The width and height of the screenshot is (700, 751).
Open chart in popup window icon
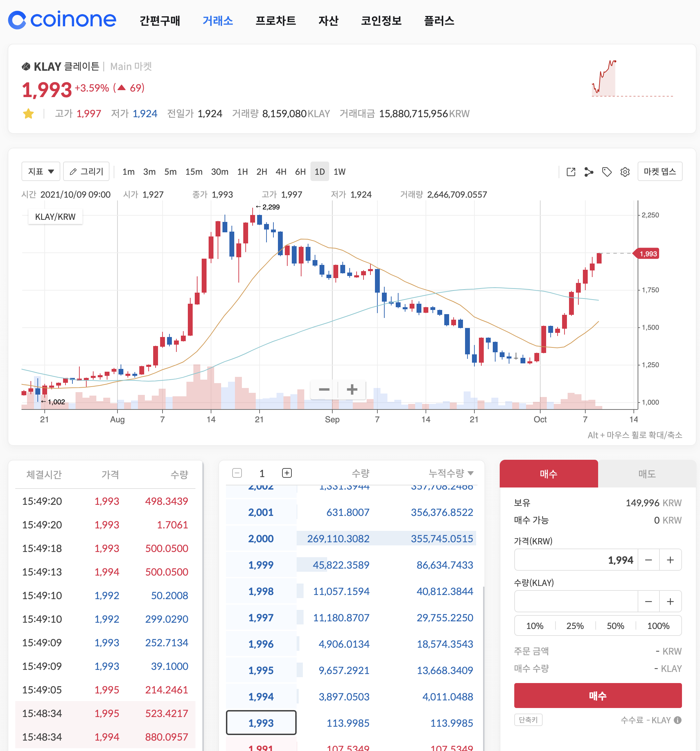(x=571, y=172)
